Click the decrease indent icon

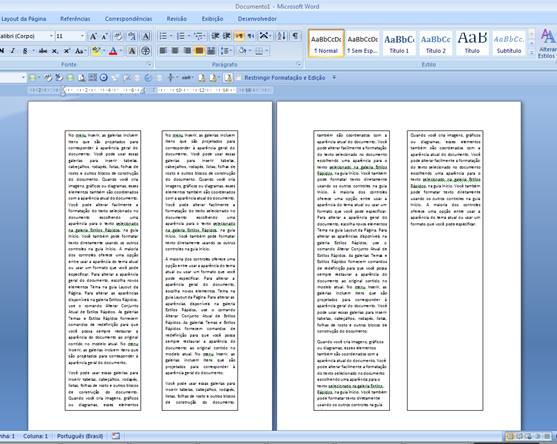(215, 36)
